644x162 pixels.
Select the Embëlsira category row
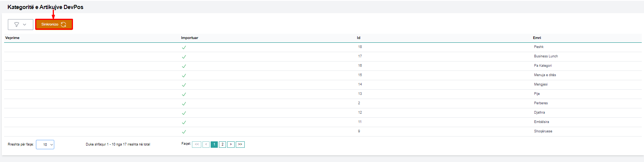541,122
